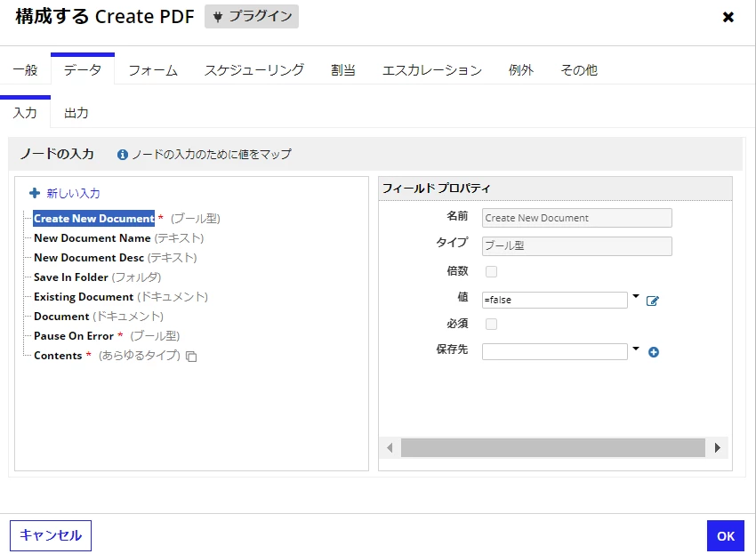
Task: Click the empty 保存先 field
Action: pos(554,351)
